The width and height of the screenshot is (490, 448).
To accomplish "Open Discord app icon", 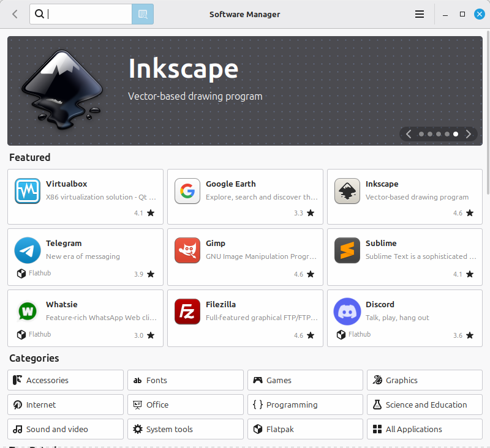I will (347, 312).
